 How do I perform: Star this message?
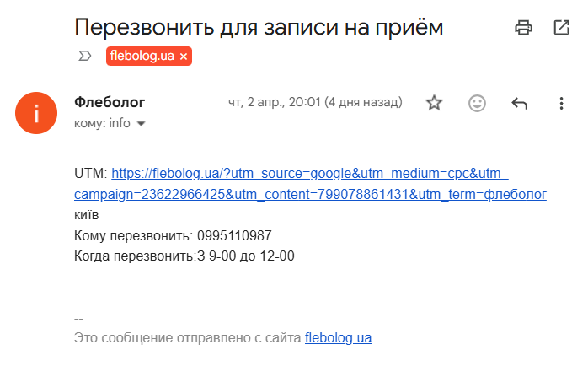click(x=434, y=103)
